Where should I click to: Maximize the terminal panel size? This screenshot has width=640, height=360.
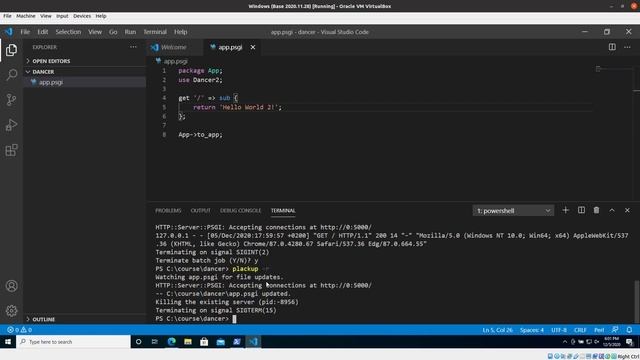pyautogui.click(x=612, y=210)
